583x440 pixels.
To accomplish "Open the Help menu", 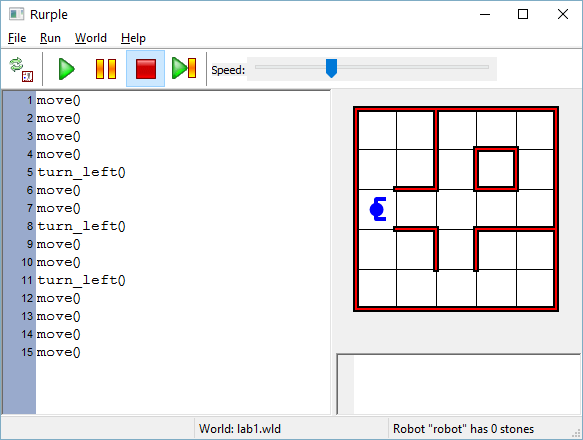I will pyautogui.click(x=133, y=38).
